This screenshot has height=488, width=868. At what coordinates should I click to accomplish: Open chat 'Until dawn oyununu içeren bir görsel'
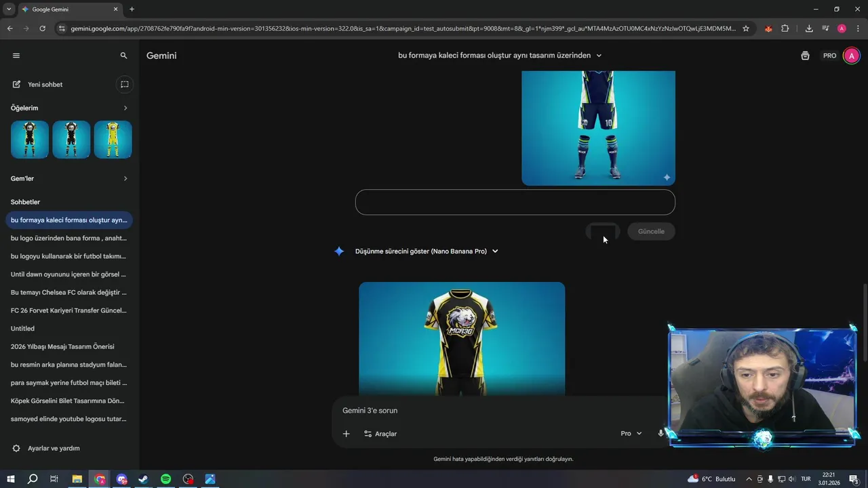(x=68, y=274)
